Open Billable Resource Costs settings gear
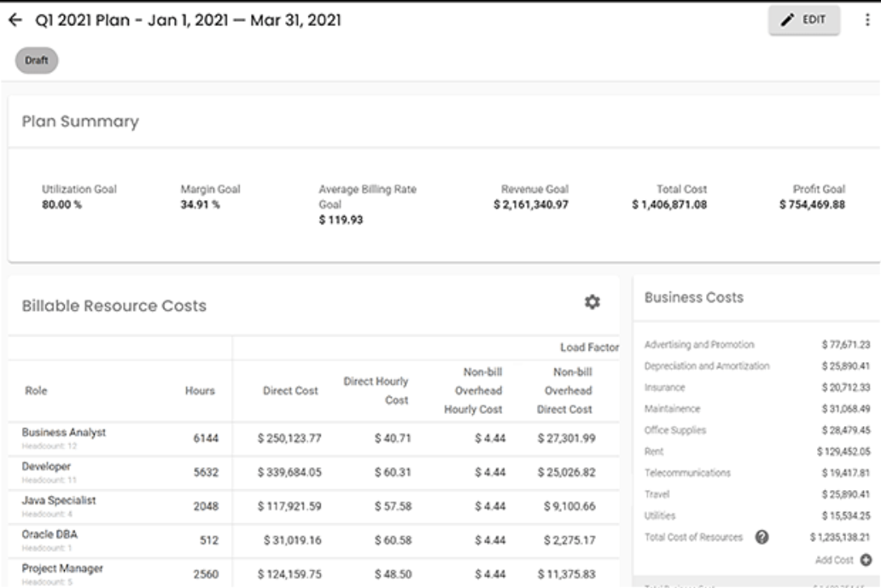The width and height of the screenshot is (881, 588). 593,302
